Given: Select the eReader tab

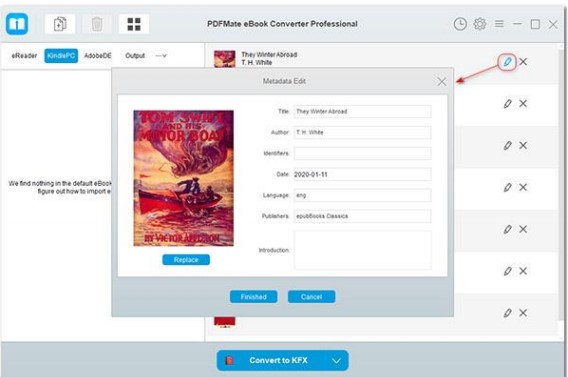Looking at the screenshot, I should [24, 56].
